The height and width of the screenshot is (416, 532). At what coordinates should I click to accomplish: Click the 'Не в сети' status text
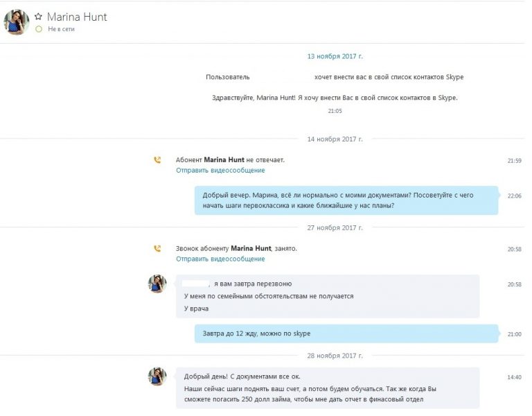(x=61, y=29)
